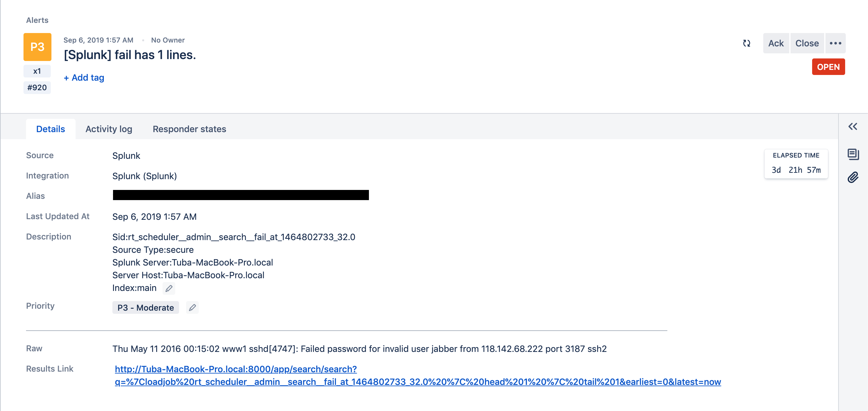Open more actions with the ellipsis icon
The height and width of the screenshot is (411, 868).
tap(835, 43)
